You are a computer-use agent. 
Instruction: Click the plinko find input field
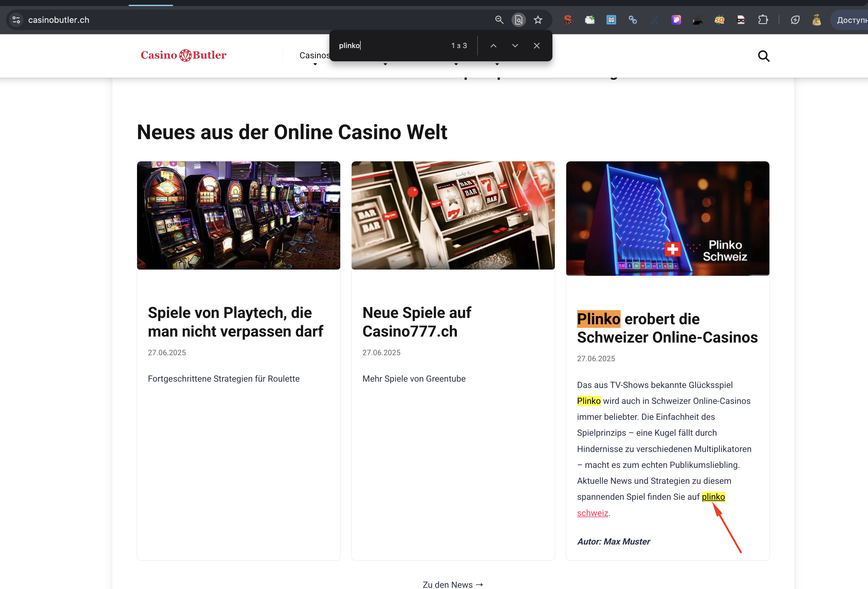pyautogui.click(x=390, y=46)
